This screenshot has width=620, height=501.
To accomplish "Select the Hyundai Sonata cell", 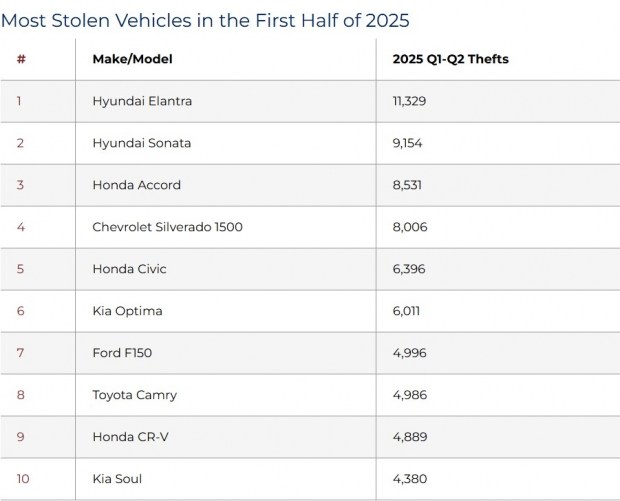I will [141, 143].
